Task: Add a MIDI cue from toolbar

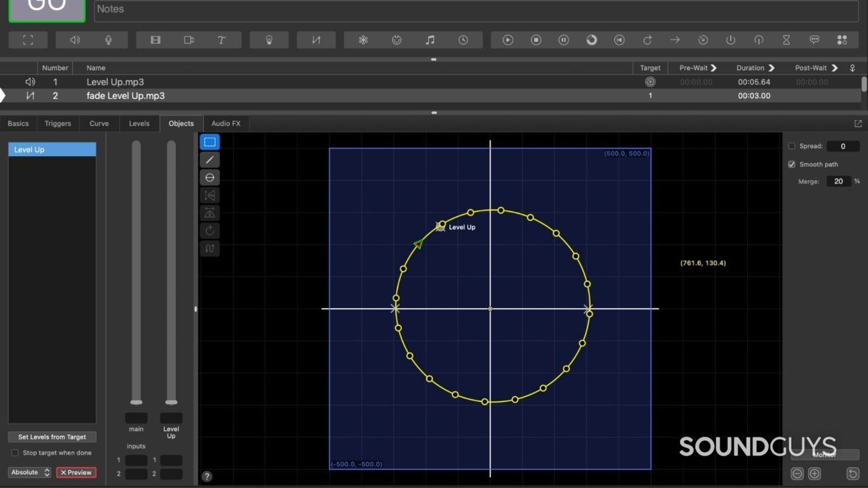Action: tap(396, 40)
